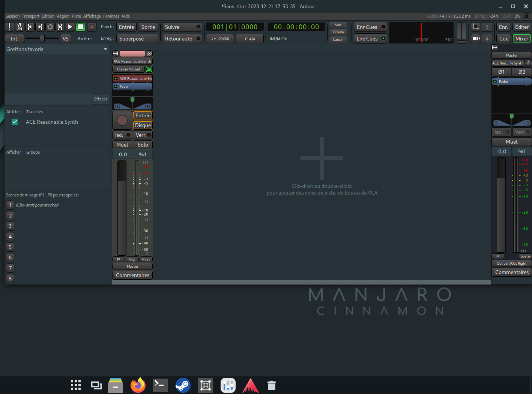Open Steam from the taskbar
532x394 pixels.
(183, 385)
